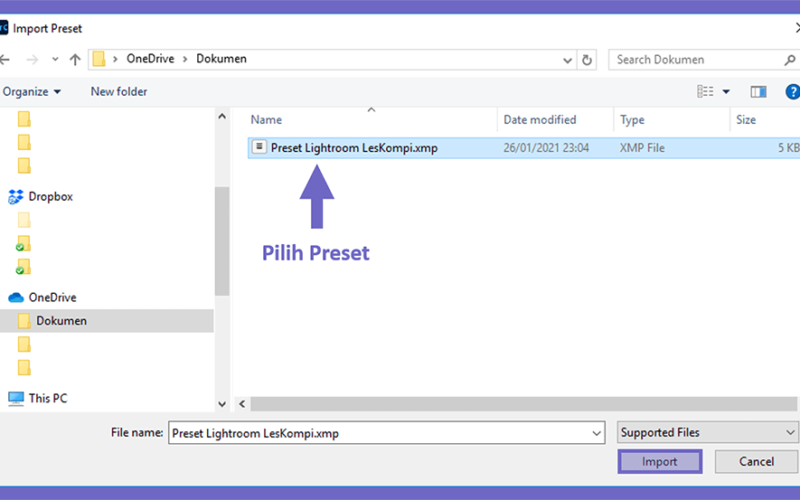The height and width of the screenshot is (500, 800).
Task: Open the Organize menu
Action: [x=32, y=91]
